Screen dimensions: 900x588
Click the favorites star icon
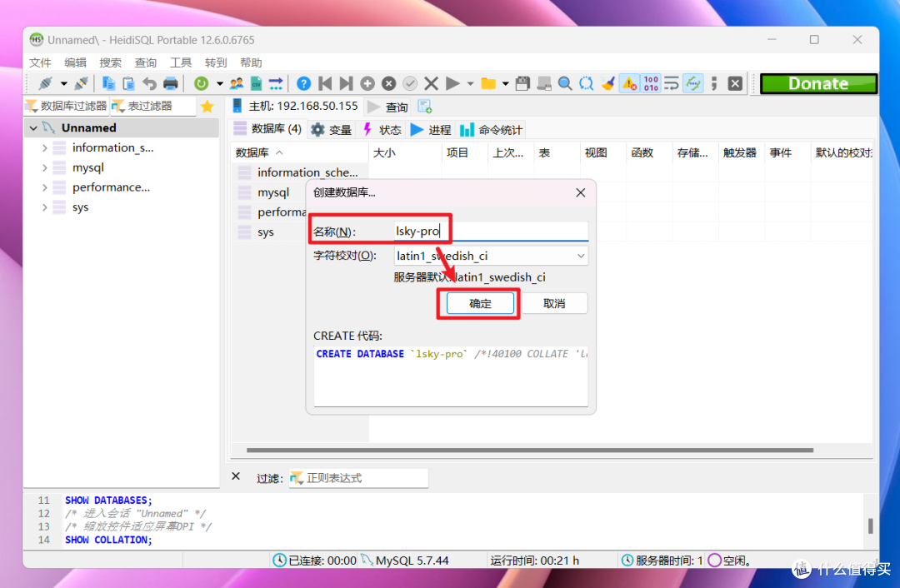[x=207, y=106]
